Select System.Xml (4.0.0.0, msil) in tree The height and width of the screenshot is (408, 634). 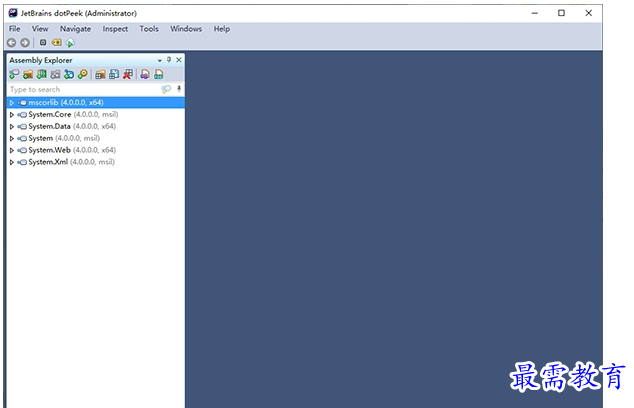point(72,162)
